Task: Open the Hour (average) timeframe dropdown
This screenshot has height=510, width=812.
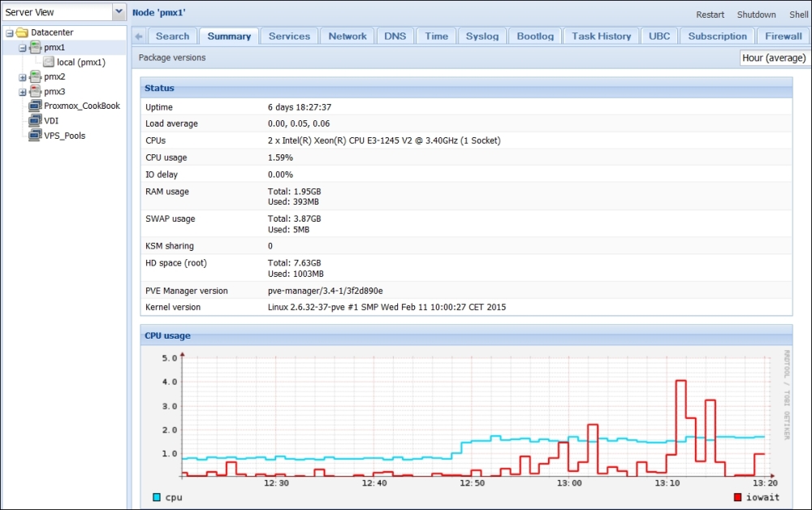Action: [774, 58]
